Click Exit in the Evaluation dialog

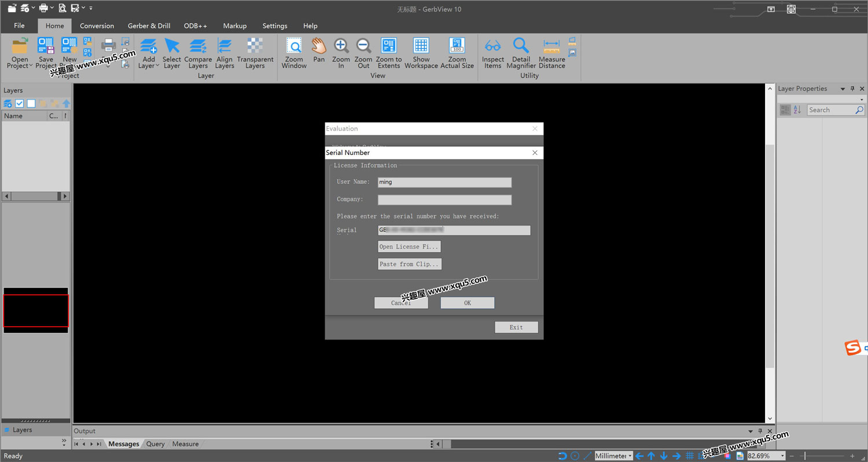point(516,327)
